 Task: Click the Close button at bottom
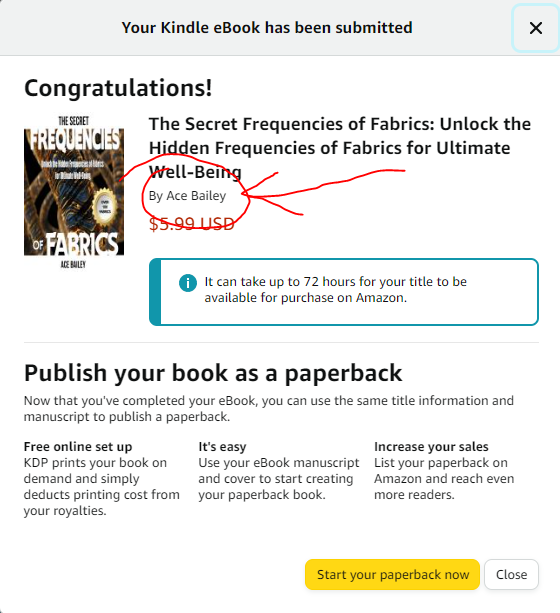point(511,574)
